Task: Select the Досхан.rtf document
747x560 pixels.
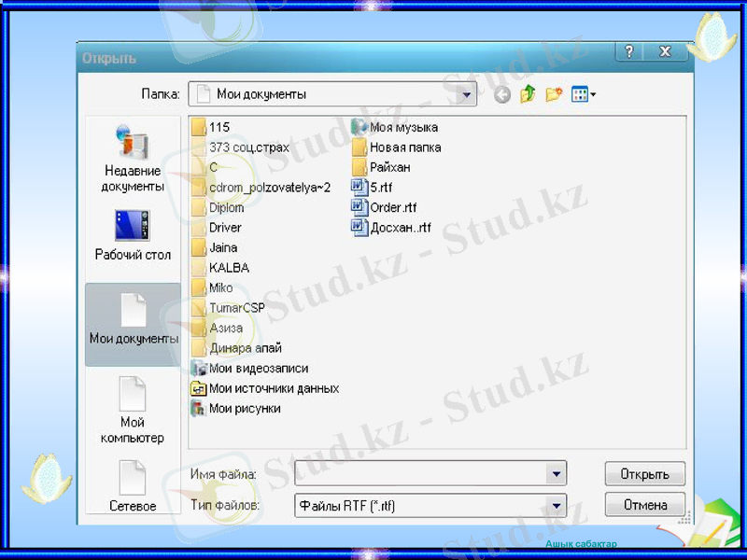Action: pyautogui.click(x=399, y=227)
